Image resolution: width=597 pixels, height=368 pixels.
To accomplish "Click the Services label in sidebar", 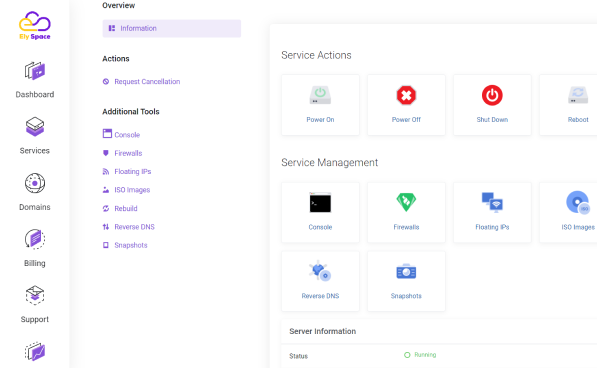I will tap(35, 151).
